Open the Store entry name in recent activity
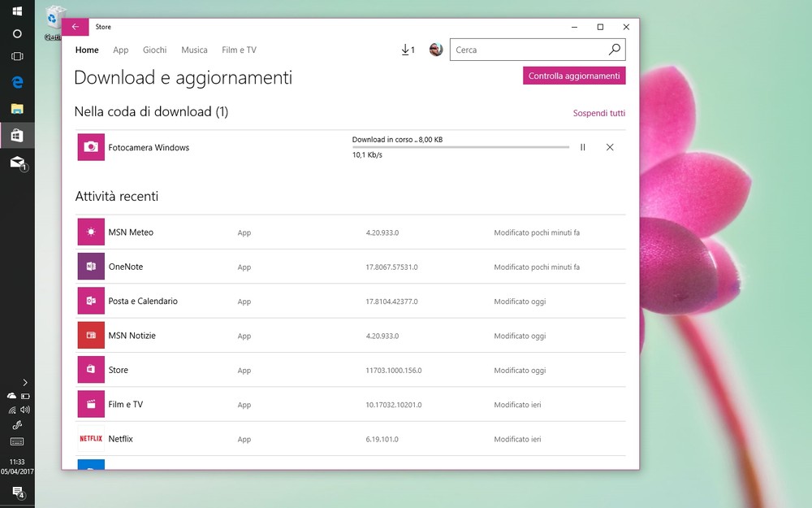 pyautogui.click(x=118, y=370)
